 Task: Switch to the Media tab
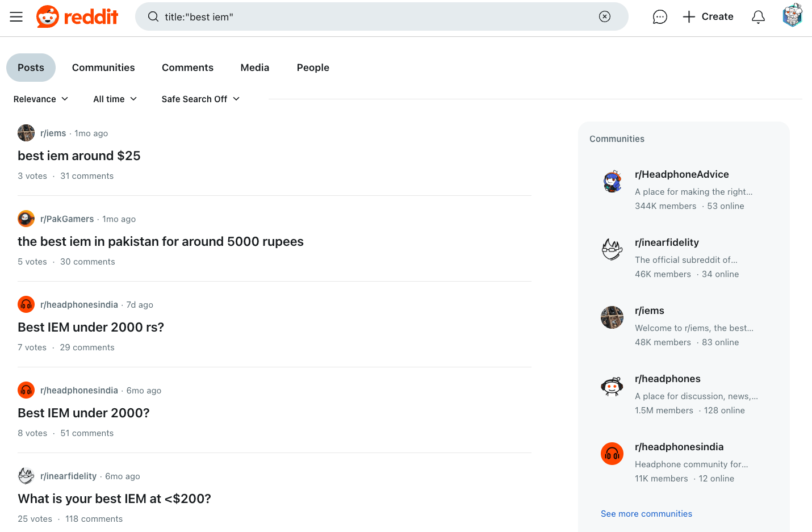[254, 68]
